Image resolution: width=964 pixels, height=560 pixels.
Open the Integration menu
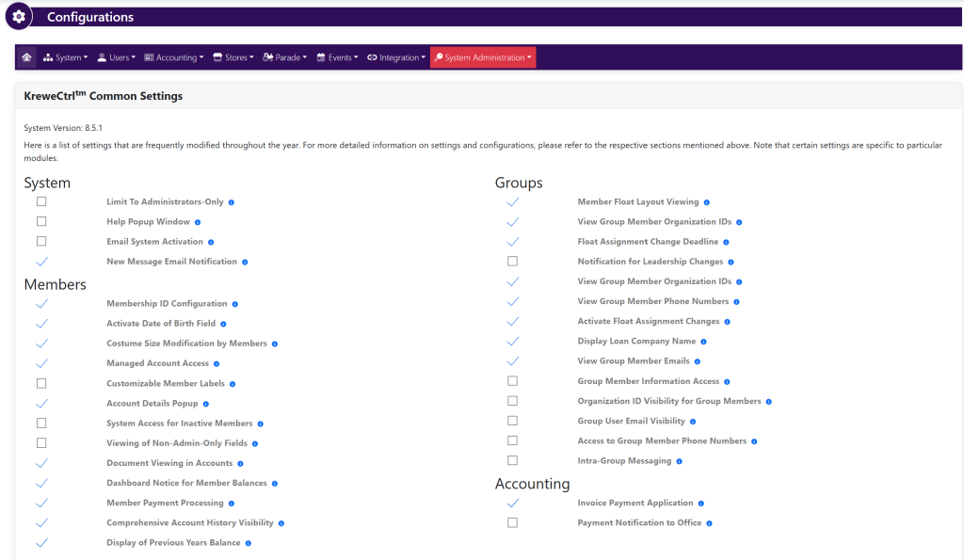(396, 57)
